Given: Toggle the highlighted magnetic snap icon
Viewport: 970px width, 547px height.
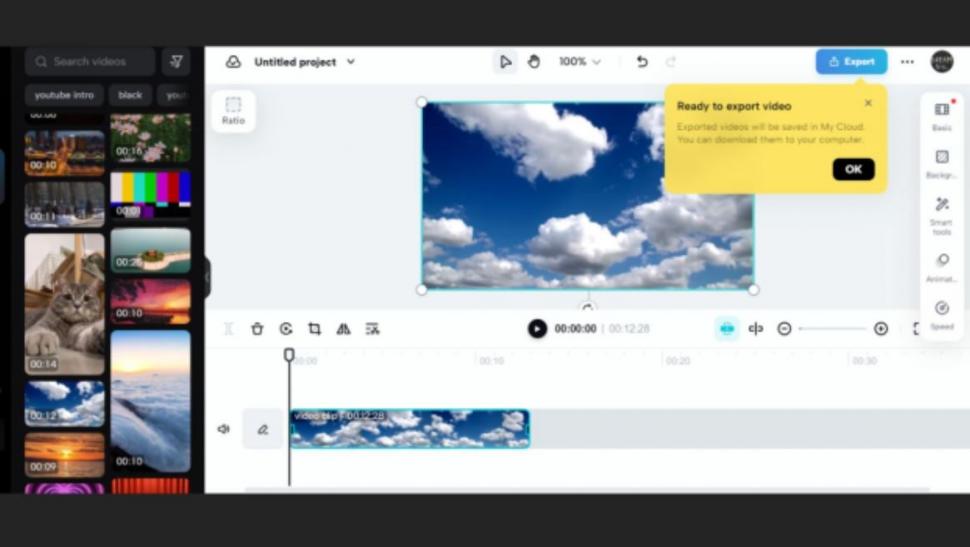Looking at the screenshot, I should (x=727, y=329).
